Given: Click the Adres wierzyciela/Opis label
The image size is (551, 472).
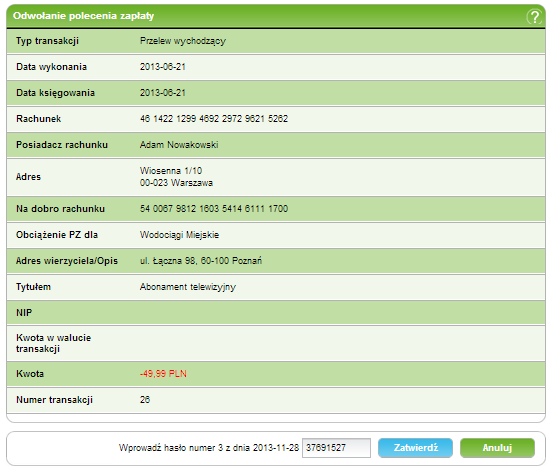Looking at the screenshot, I should pyautogui.click(x=67, y=261).
